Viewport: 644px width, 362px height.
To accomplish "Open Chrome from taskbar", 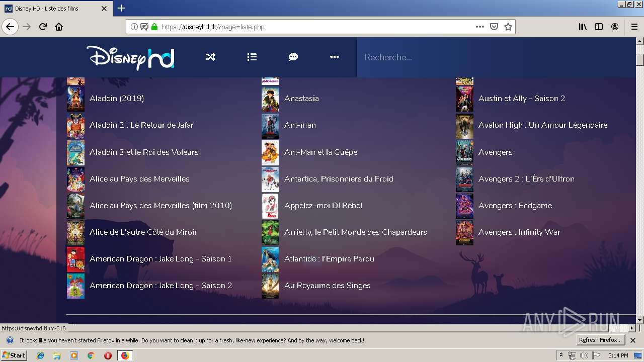I will click(91, 355).
